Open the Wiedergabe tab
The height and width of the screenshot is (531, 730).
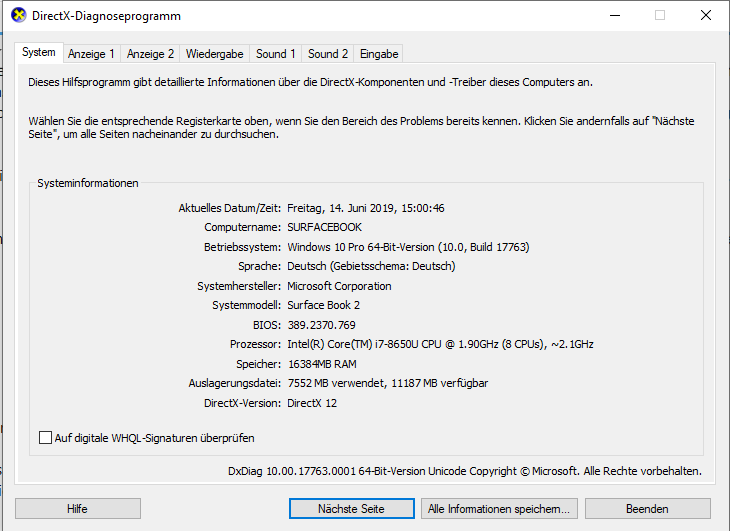215,54
